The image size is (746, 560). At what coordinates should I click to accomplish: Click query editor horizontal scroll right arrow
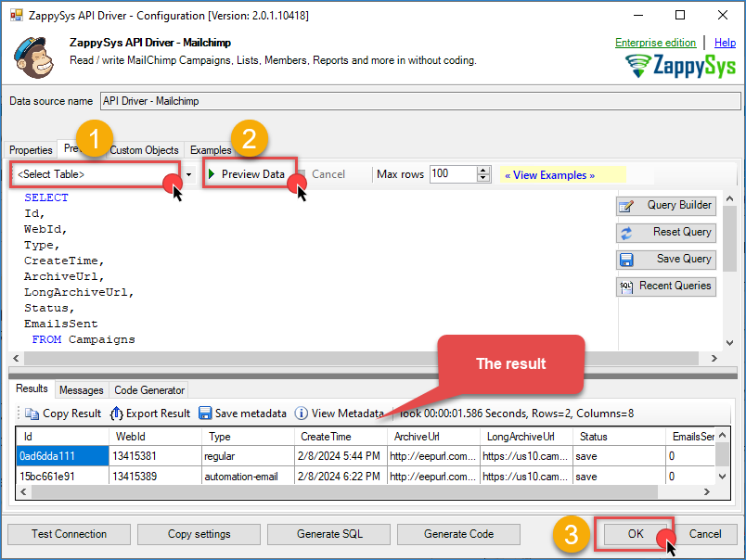pyautogui.click(x=714, y=359)
